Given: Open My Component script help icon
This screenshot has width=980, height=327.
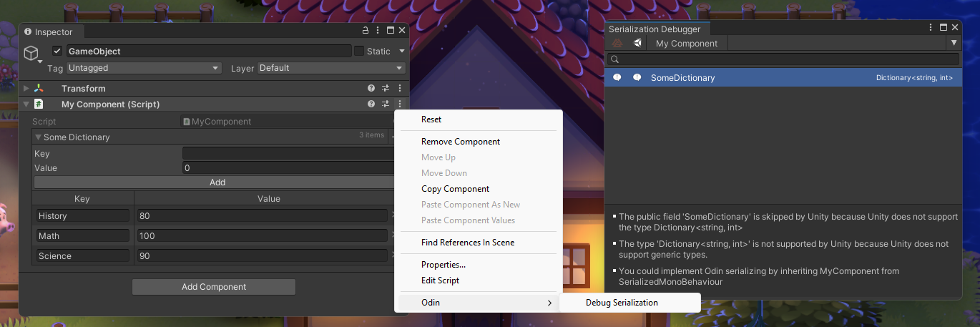Looking at the screenshot, I should [371, 104].
